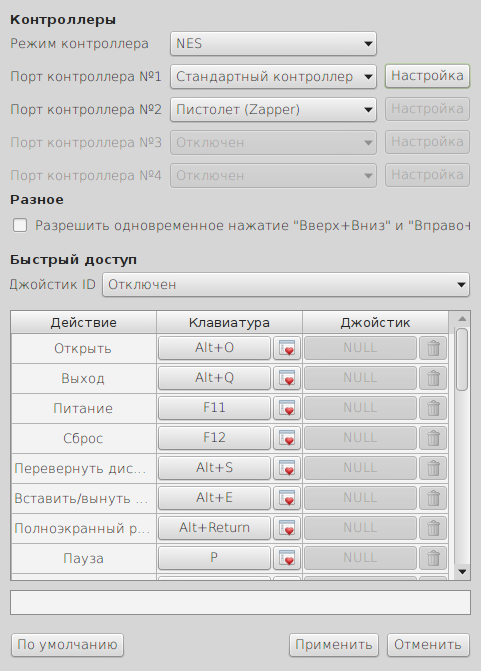
Task: Click the heart-window icon in the Выход row
Action: click(287, 378)
